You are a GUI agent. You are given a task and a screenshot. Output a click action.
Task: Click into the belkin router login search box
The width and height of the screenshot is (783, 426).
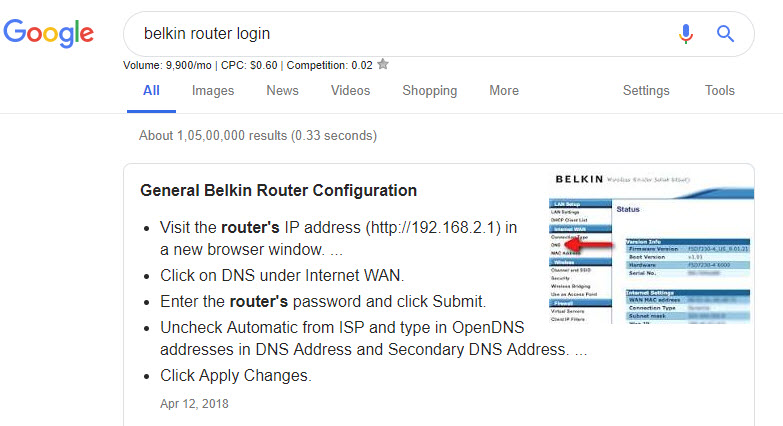399,33
